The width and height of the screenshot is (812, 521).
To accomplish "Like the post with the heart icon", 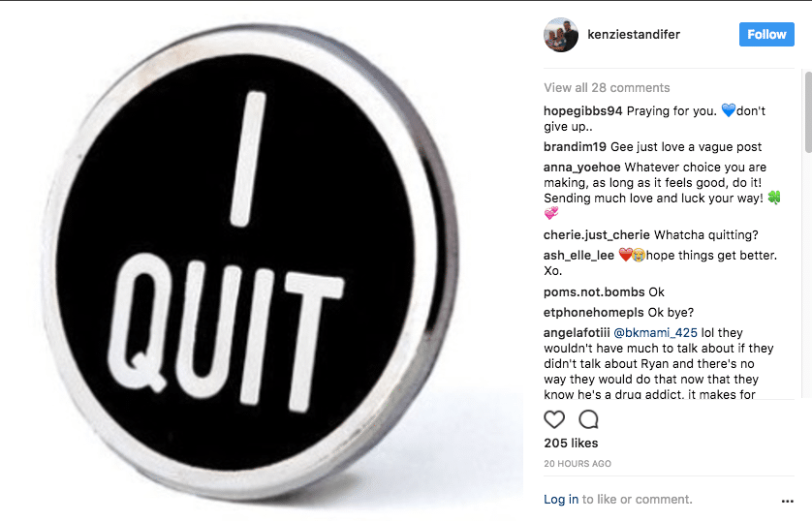I will pos(554,419).
